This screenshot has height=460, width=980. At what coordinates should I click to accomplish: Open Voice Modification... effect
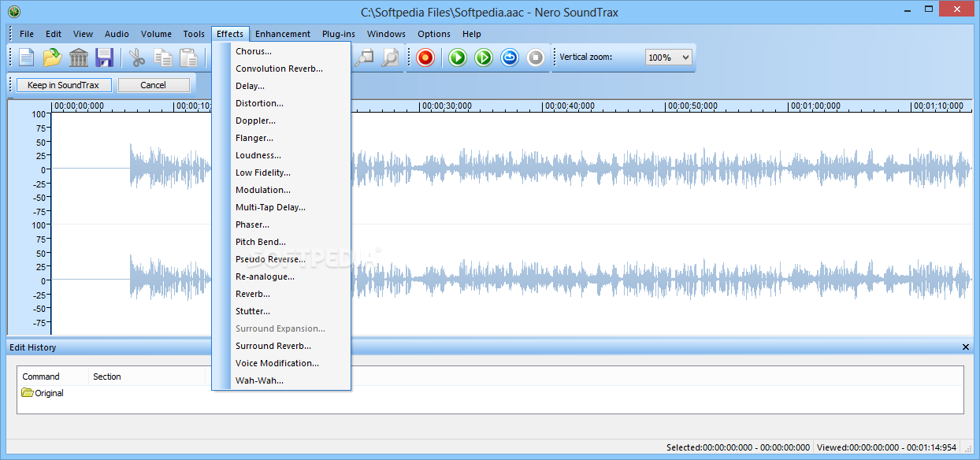(281, 363)
